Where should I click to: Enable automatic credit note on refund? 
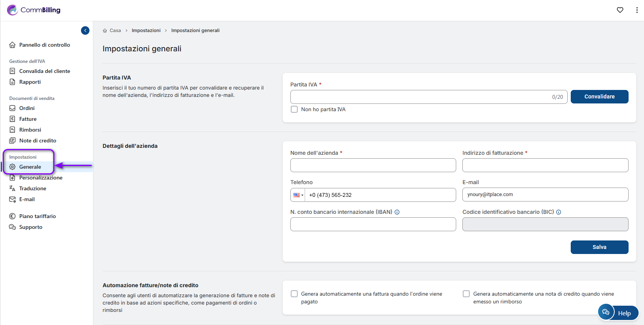466,294
